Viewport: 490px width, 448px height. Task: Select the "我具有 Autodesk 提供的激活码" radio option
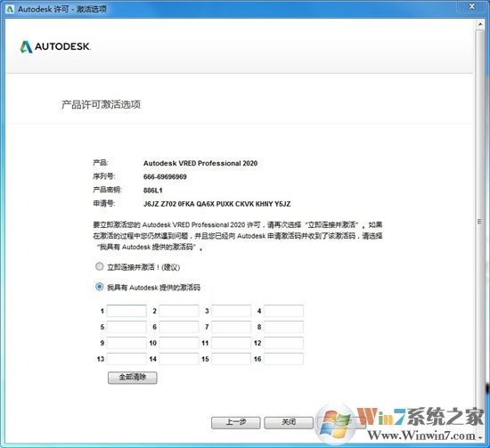(100, 287)
